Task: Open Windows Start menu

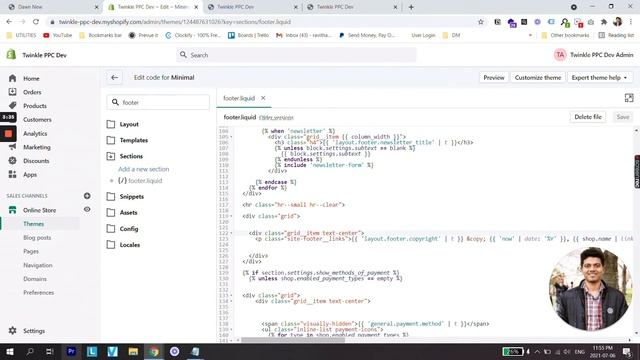Action: coord(10,351)
